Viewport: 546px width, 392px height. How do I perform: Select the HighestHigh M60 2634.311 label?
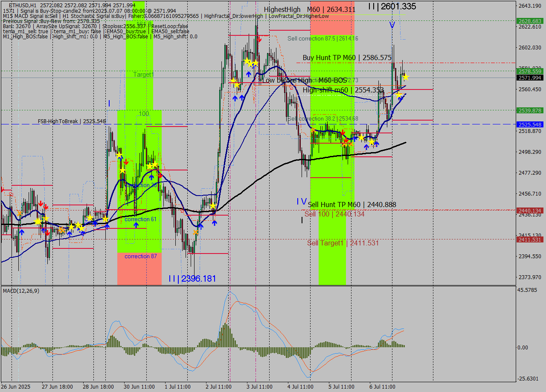tap(309, 9)
